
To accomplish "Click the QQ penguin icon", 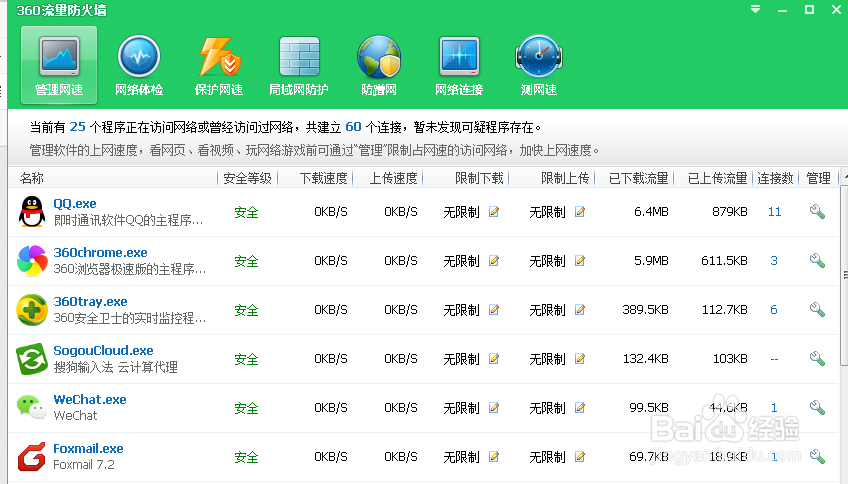I will pyautogui.click(x=32, y=212).
